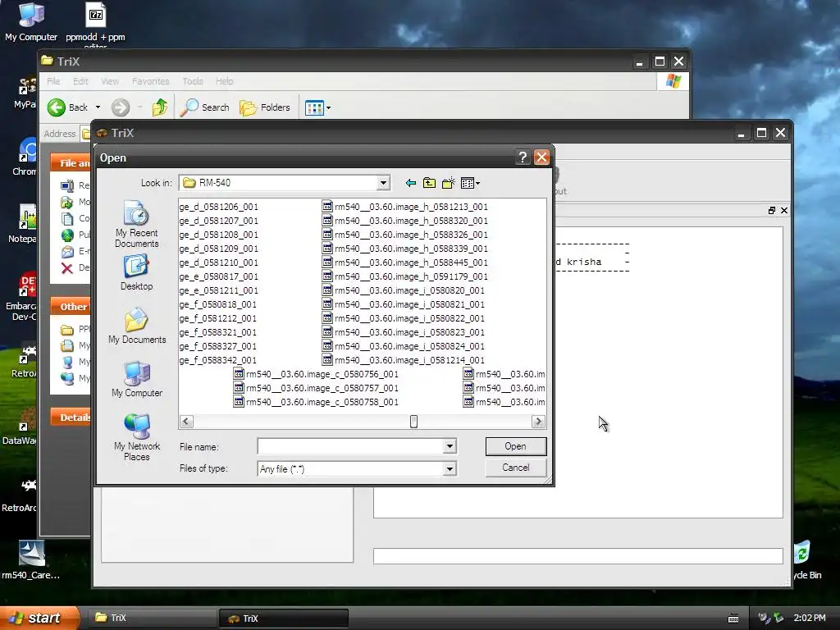Viewport: 840px width, 630px height.
Task: Open Views dropdown in Explorer toolbar
Action: pyautogui.click(x=317, y=107)
